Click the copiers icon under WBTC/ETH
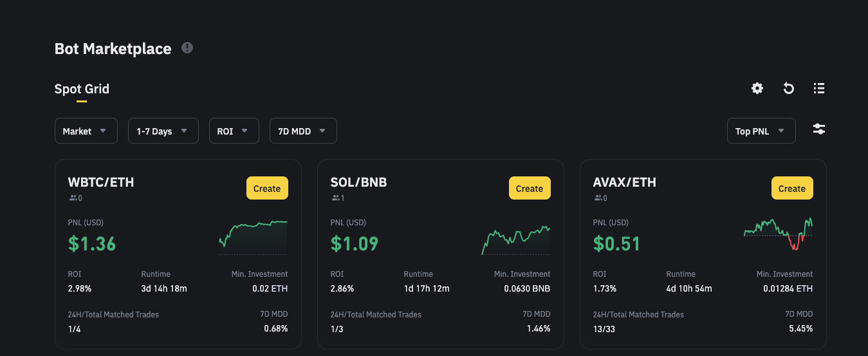868x356 pixels. click(x=73, y=198)
